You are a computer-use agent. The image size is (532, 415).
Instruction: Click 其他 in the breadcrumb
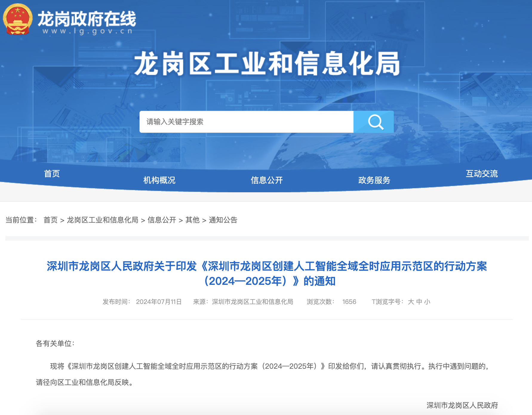click(x=193, y=220)
